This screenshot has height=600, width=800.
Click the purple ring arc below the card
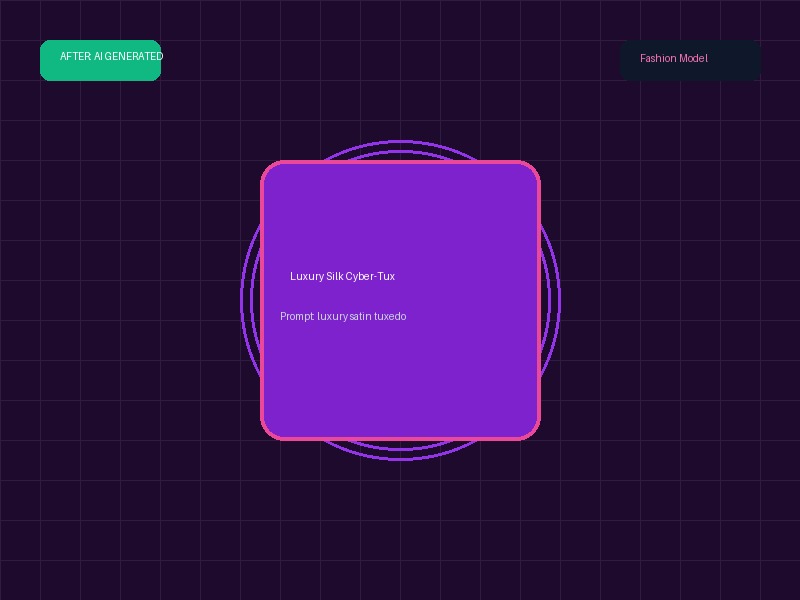point(401,454)
